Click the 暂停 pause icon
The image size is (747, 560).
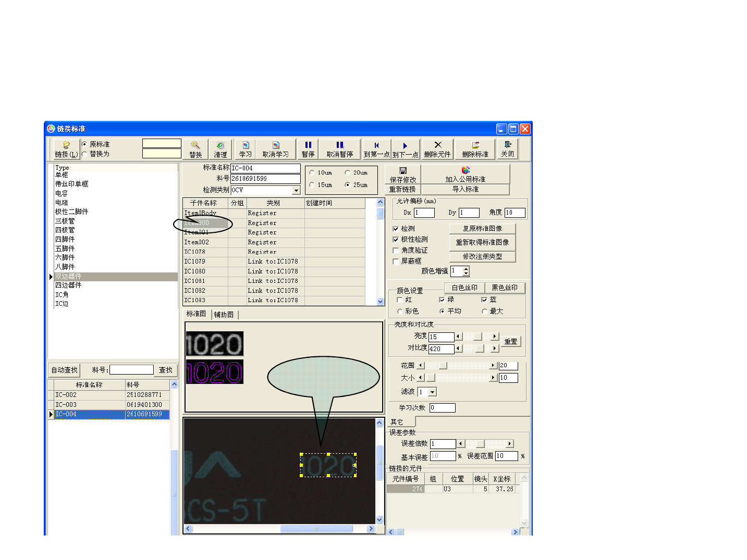[308, 145]
